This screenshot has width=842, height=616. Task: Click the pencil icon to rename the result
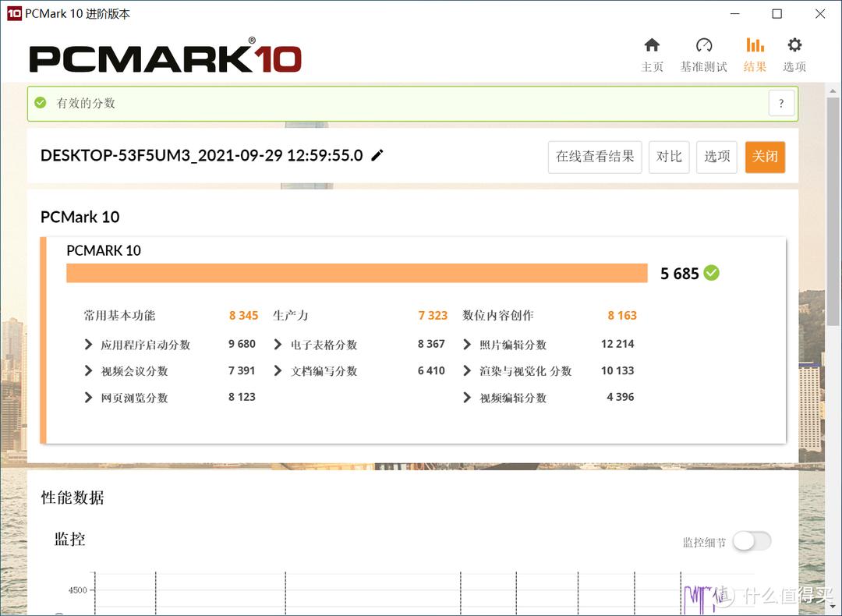(x=377, y=155)
